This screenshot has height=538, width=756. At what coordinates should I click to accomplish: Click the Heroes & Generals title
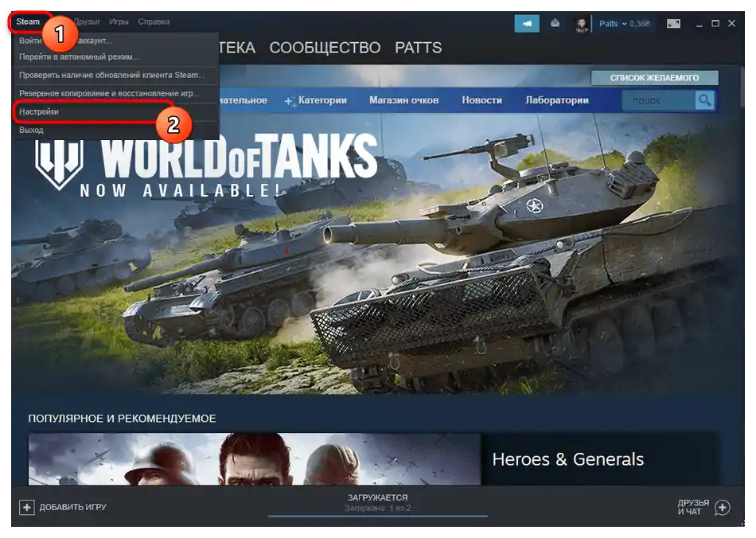pos(568,459)
